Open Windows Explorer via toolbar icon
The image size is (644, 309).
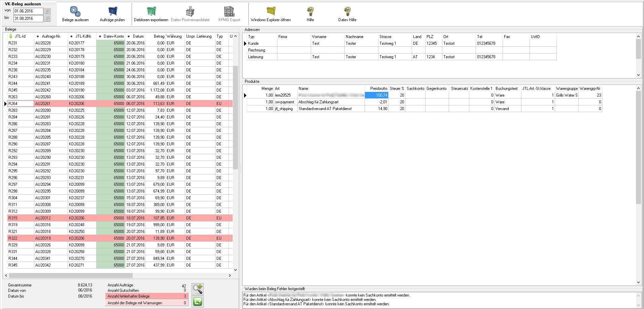coord(271,12)
